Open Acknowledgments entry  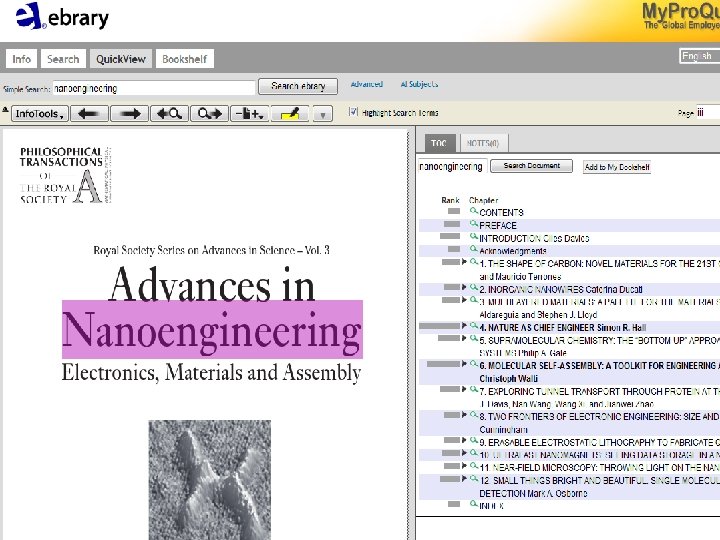coord(513,251)
